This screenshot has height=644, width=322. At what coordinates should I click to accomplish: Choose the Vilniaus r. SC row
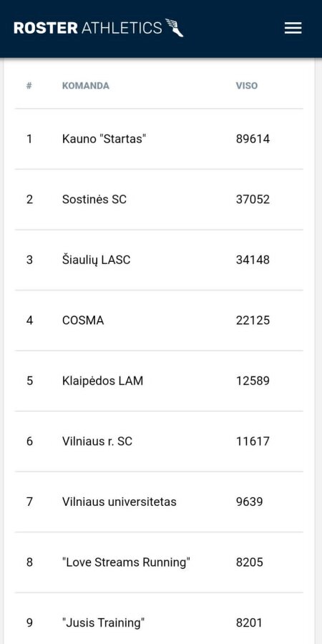(x=159, y=441)
